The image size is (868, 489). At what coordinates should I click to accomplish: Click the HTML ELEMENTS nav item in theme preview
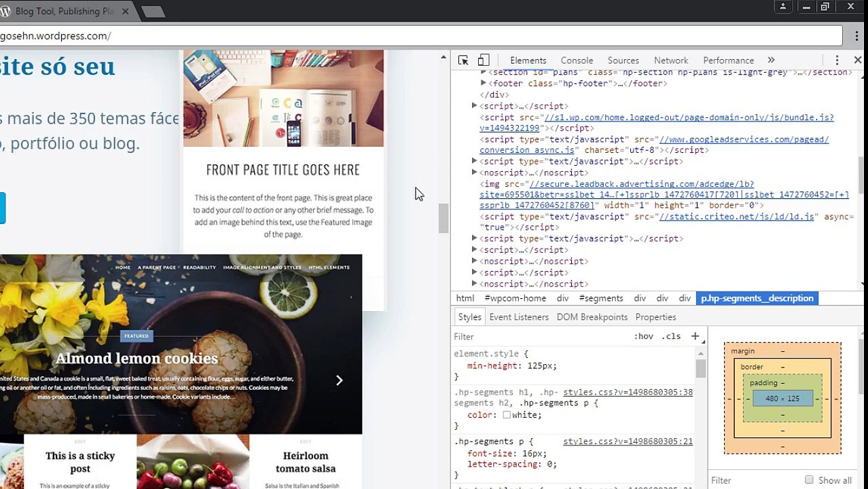pyautogui.click(x=329, y=268)
